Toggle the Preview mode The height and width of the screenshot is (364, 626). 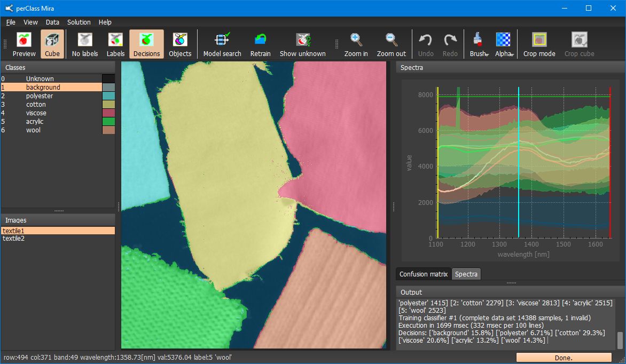pos(24,44)
